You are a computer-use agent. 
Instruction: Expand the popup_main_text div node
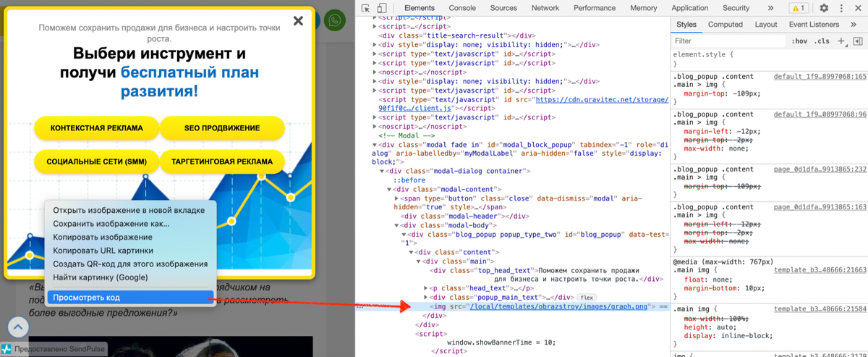[425, 297]
